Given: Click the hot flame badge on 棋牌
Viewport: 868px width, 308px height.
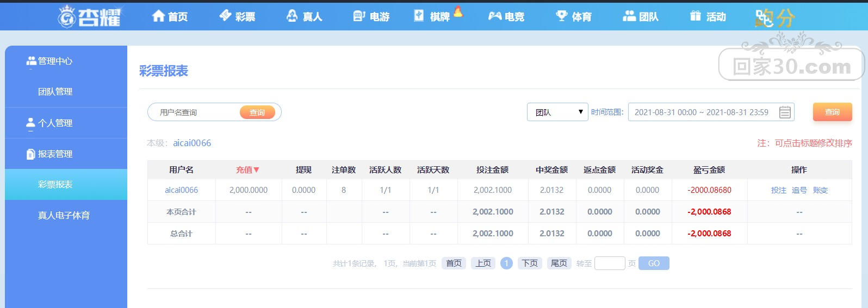Looking at the screenshot, I should click(458, 11).
